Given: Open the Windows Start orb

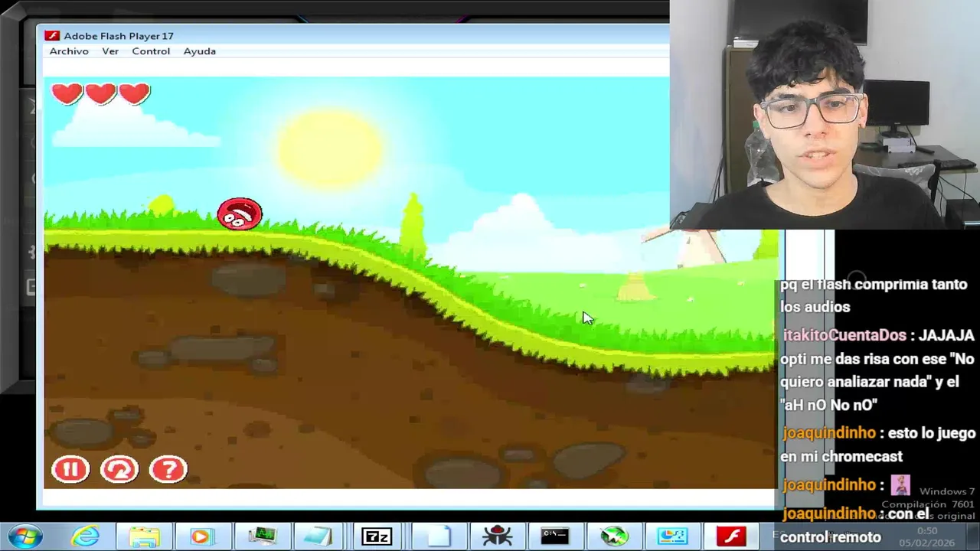Looking at the screenshot, I should click(25, 536).
